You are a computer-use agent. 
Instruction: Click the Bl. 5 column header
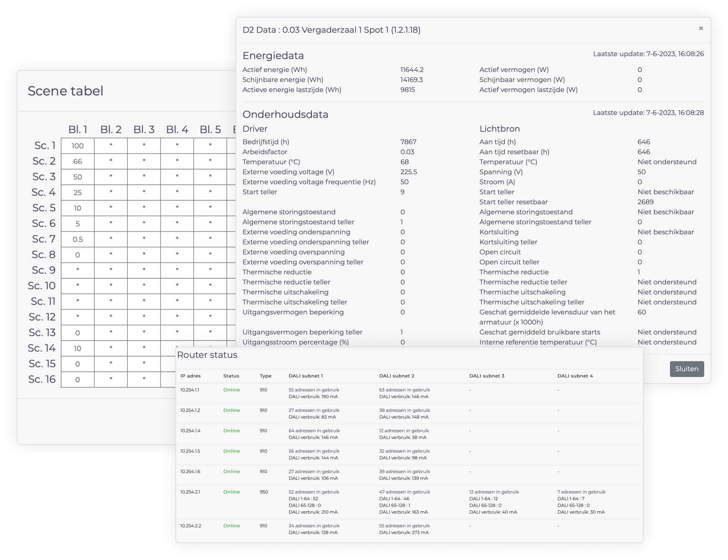click(210, 129)
